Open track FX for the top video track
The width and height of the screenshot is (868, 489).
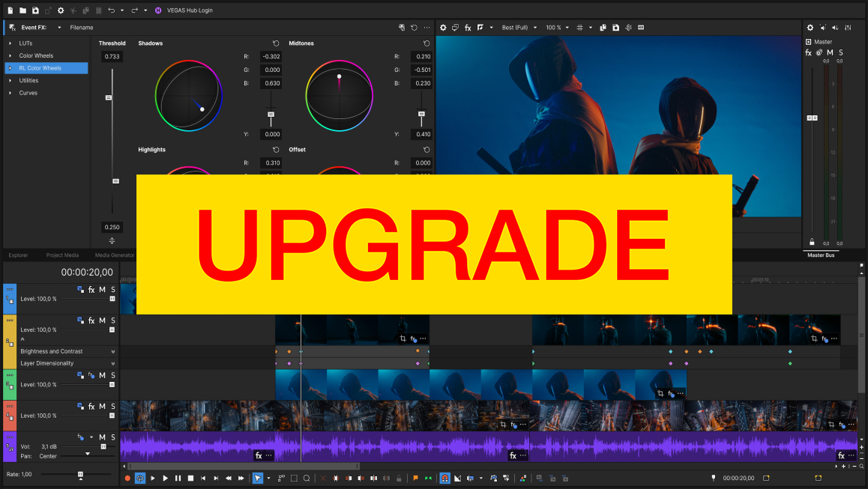[91, 290]
